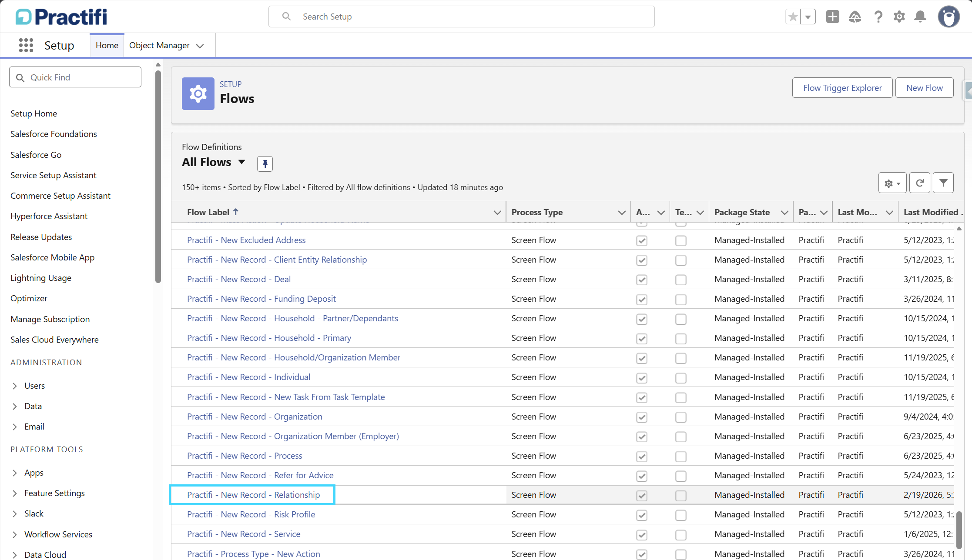Expand the Feature Settings section
The height and width of the screenshot is (560, 972).
tap(15, 493)
